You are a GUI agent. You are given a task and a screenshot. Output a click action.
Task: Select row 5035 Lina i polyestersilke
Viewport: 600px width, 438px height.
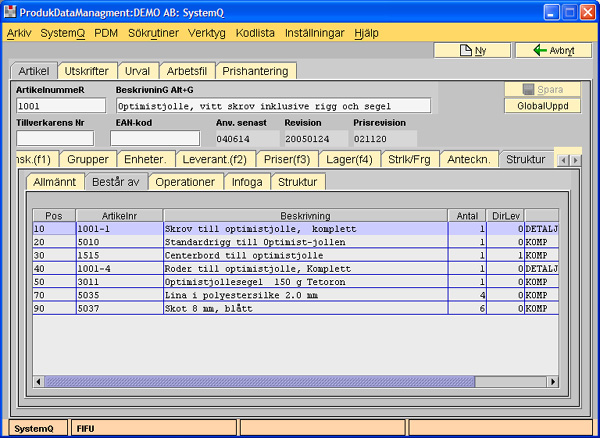(295, 295)
